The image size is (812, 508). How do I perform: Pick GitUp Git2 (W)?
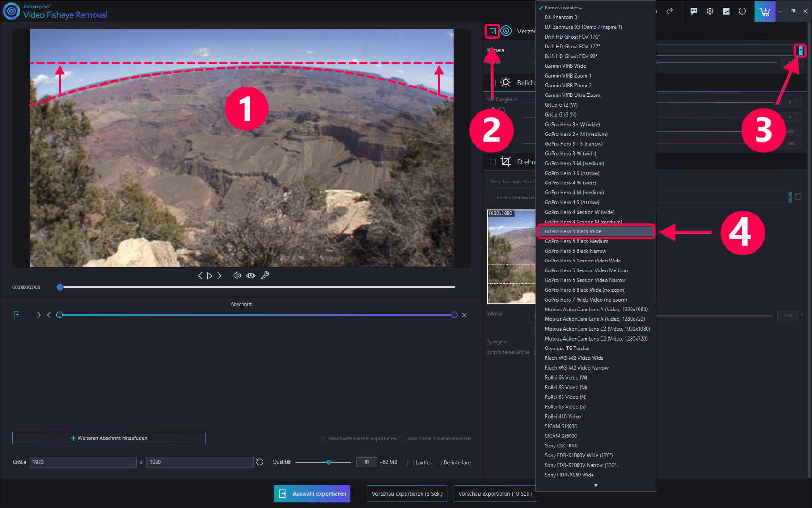tap(596, 105)
